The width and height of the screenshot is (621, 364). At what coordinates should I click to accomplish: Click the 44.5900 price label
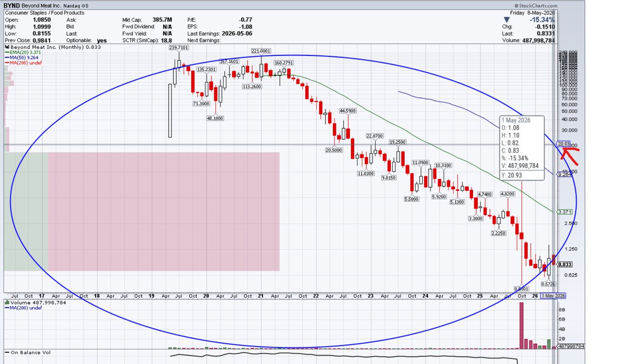(348, 111)
